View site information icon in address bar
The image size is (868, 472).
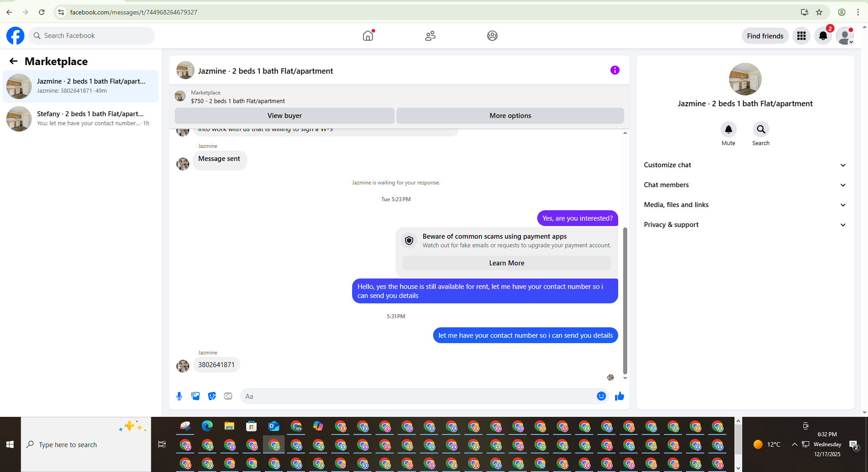coord(61,12)
